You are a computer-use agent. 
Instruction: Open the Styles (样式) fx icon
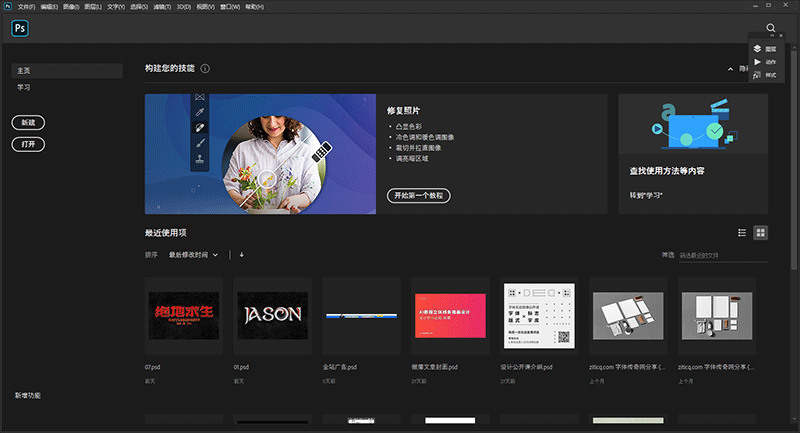[757, 75]
